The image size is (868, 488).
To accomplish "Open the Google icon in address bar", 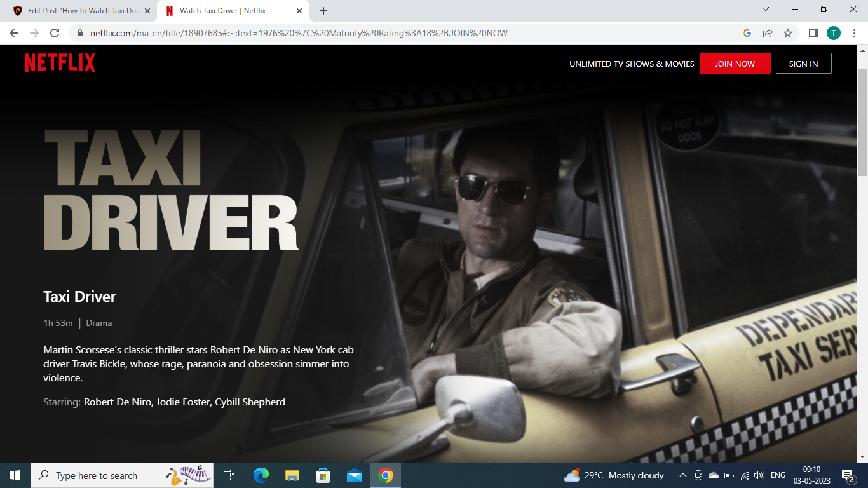I will 747,33.
